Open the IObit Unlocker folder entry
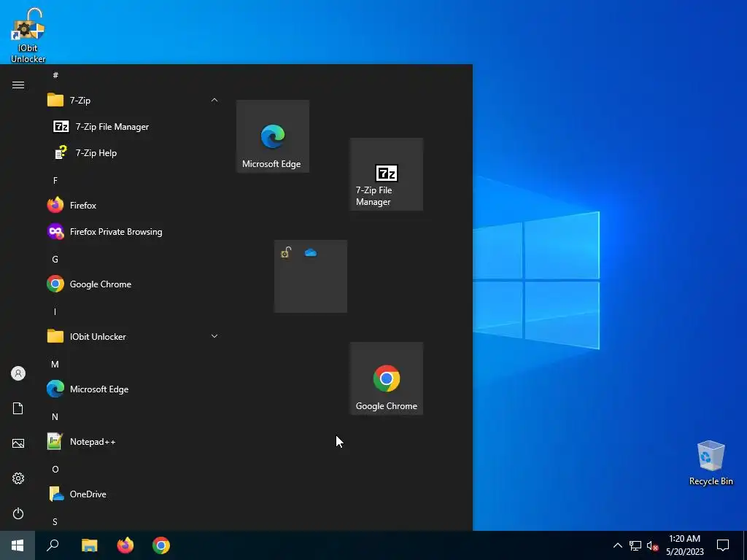Image resolution: width=747 pixels, height=560 pixels. (x=133, y=337)
